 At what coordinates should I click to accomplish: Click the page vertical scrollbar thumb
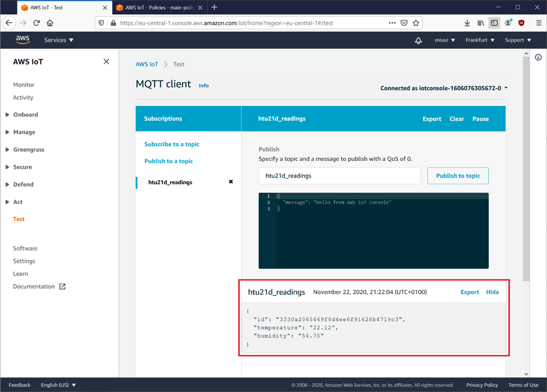(526, 169)
